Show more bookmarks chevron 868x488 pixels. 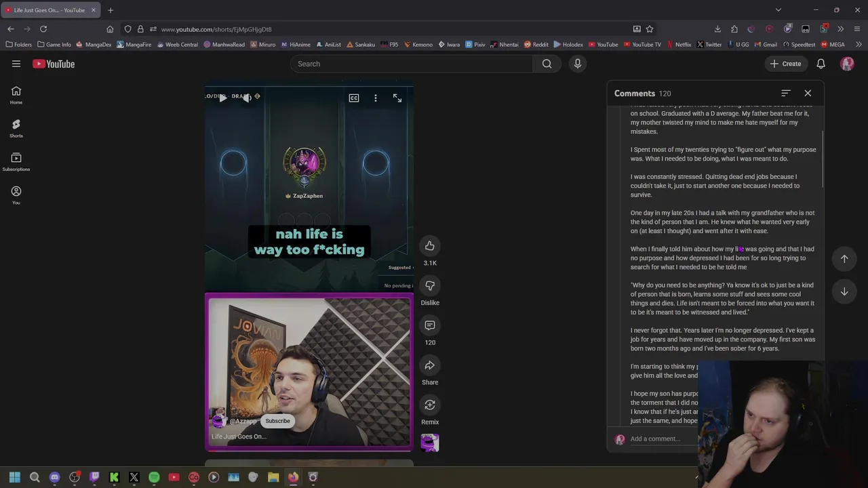click(x=859, y=45)
